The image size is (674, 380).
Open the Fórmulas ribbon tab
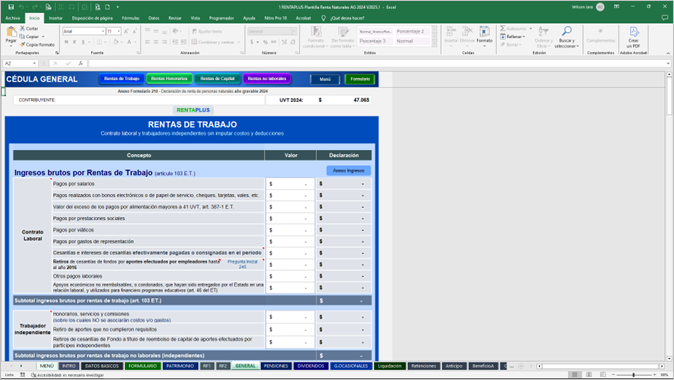[x=130, y=18]
